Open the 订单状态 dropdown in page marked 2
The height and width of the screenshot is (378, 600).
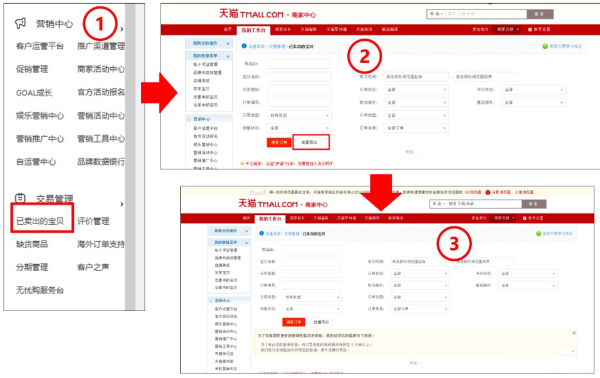417,90
